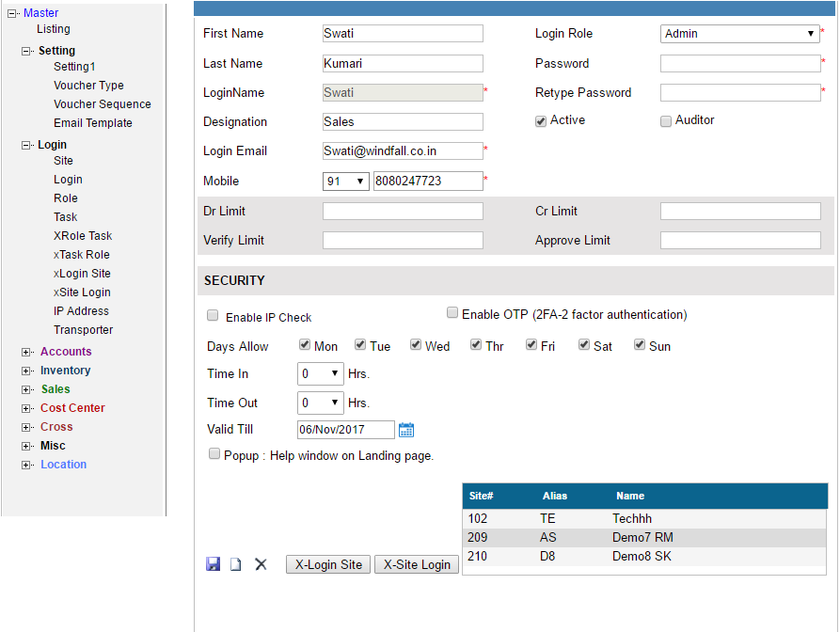
Task: Expand the Misc tree node
Action: coord(25,446)
